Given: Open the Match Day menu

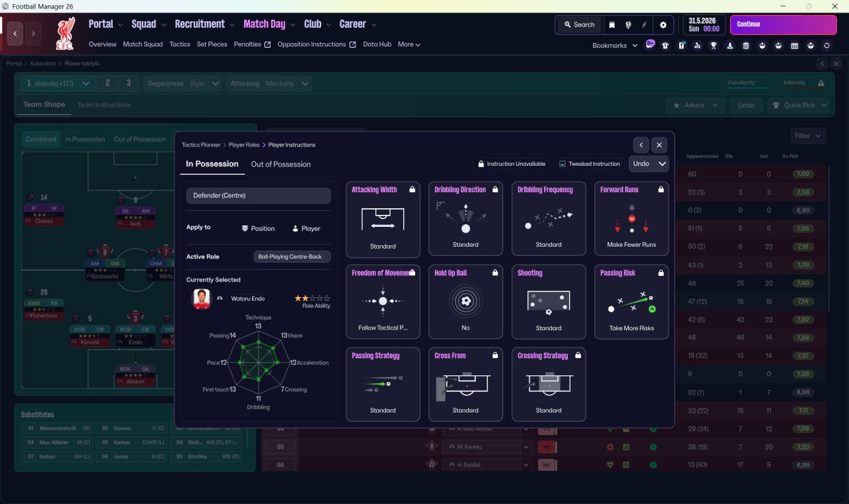Looking at the screenshot, I should (269, 24).
